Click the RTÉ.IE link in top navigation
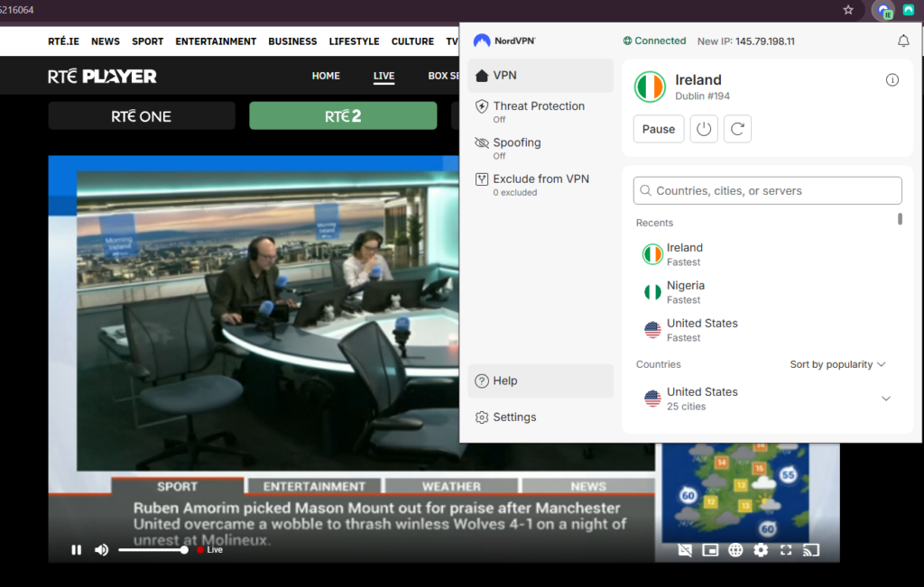 [64, 41]
